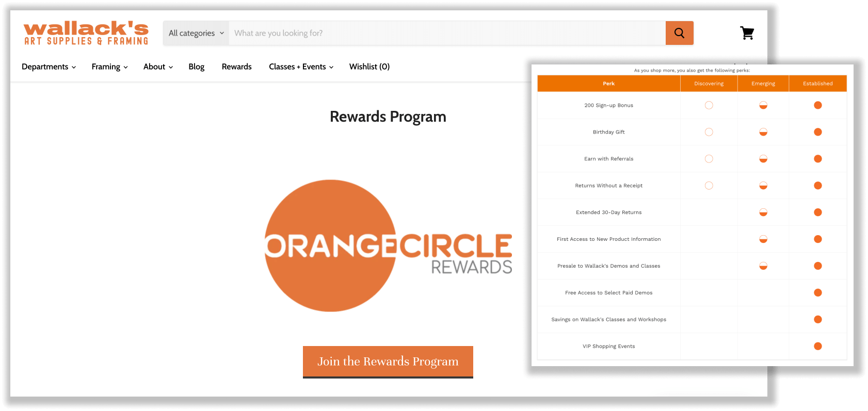868x411 pixels.
Task: Expand the Framing menu
Action: pyautogui.click(x=109, y=67)
